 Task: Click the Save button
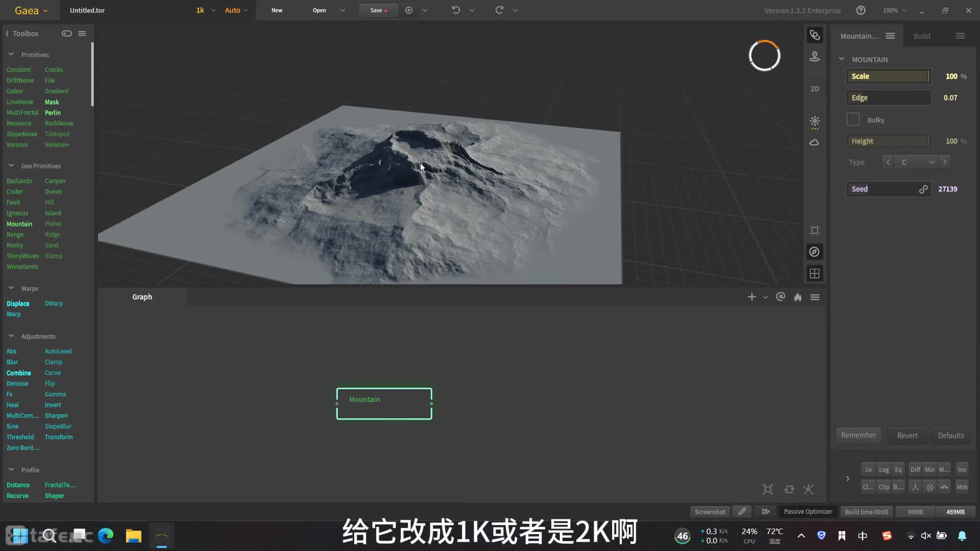(x=379, y=10)
